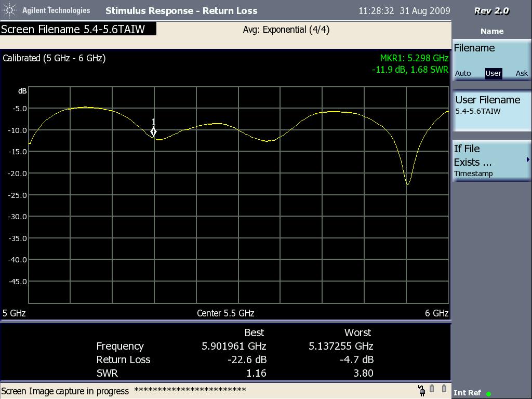The height and width of the screenshot is (399, 532).
Task: Click the green Int Ref indicator dot
Action: pos(489,394)
